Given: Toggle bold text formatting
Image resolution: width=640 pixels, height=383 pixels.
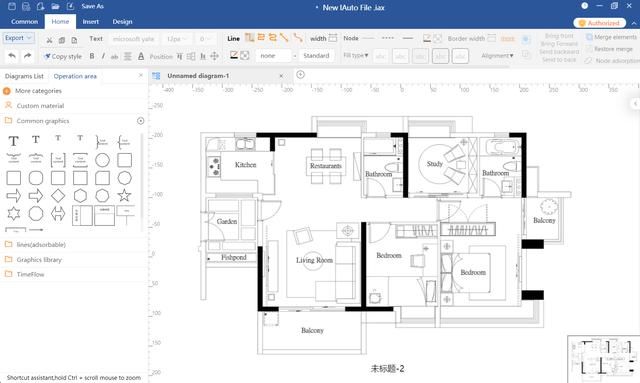Looking at the screenshot, I should click(92, 56).
